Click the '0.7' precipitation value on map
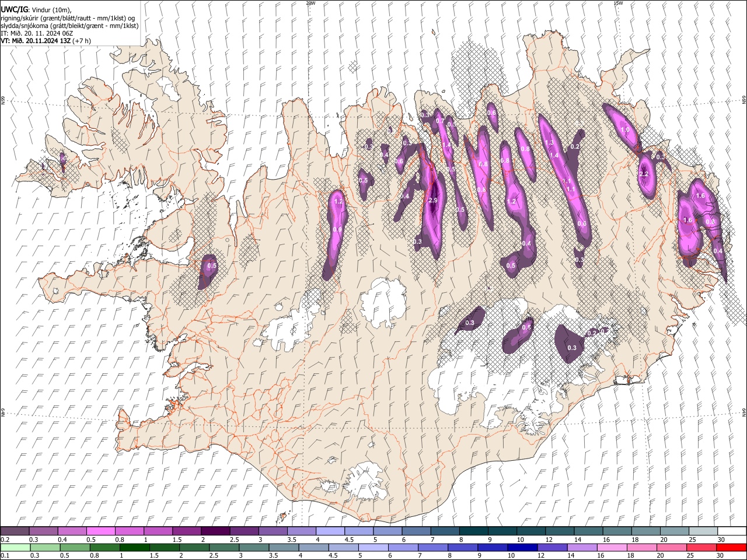Screen dimensions: 747x560 click(x=439, y=121)
